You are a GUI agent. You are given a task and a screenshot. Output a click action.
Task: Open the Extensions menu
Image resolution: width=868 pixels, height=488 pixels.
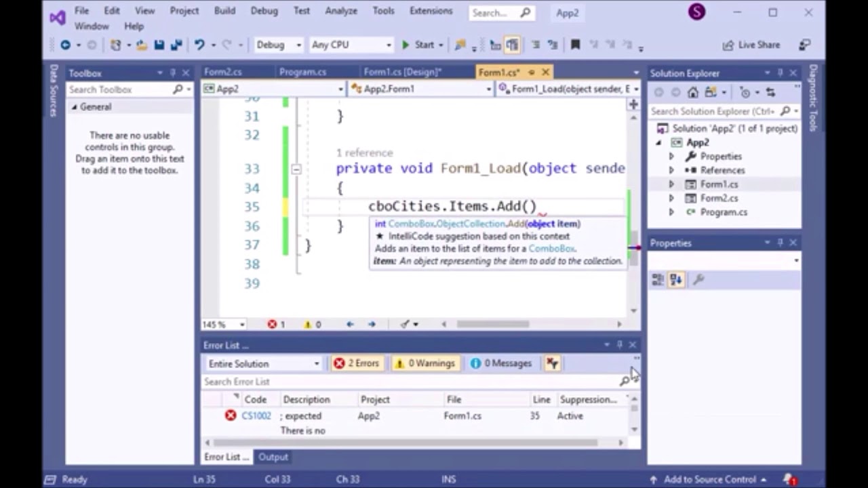(x=431, y=11)
